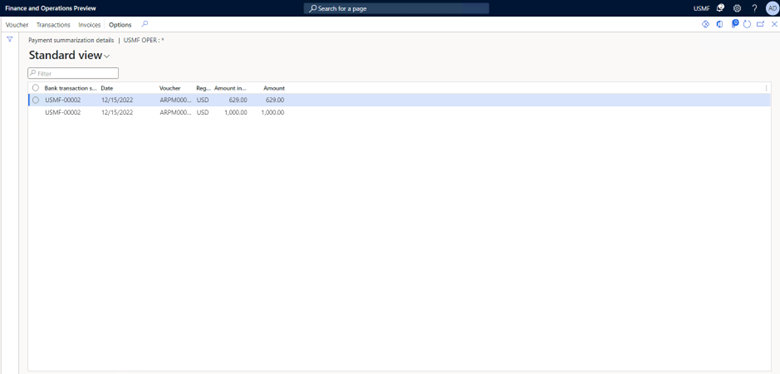The image size is (780, 374).
Task: Click the Power Apps diamond icon
Action: coord(705,24)
